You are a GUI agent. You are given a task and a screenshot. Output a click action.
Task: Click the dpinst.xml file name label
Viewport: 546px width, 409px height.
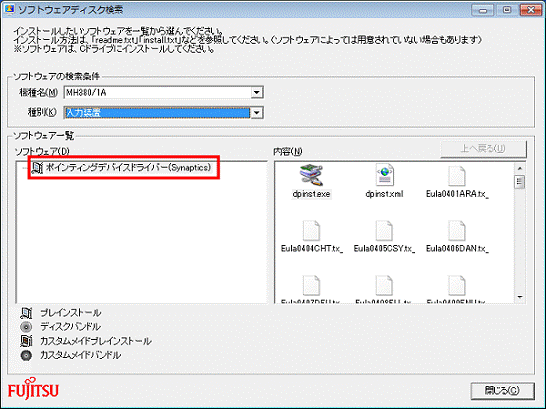tap(384, 194)
